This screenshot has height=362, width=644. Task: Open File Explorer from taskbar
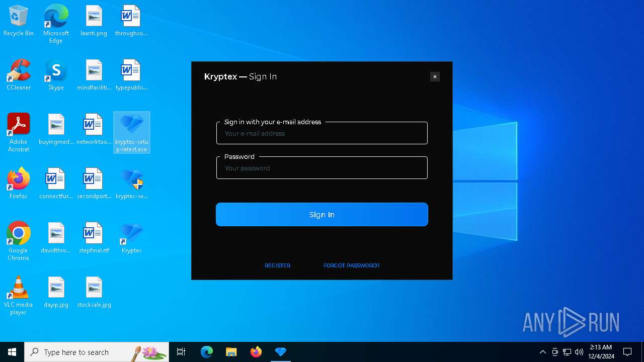(x=231, y=352)
